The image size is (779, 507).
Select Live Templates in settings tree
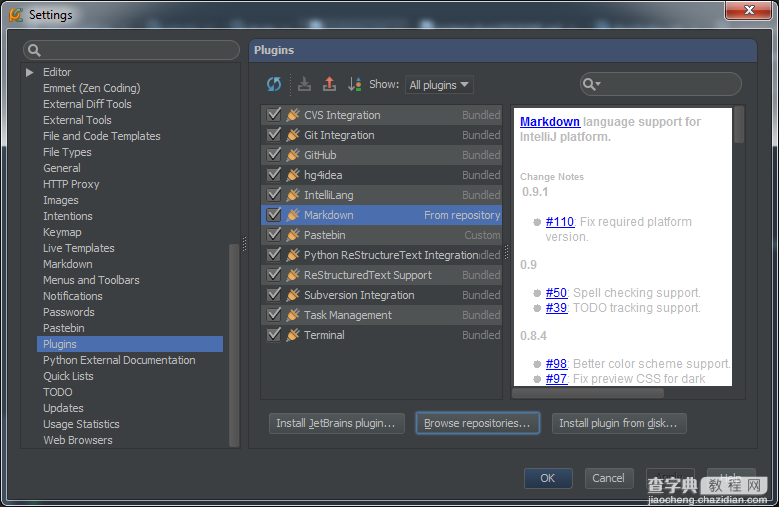coord(78,248)
